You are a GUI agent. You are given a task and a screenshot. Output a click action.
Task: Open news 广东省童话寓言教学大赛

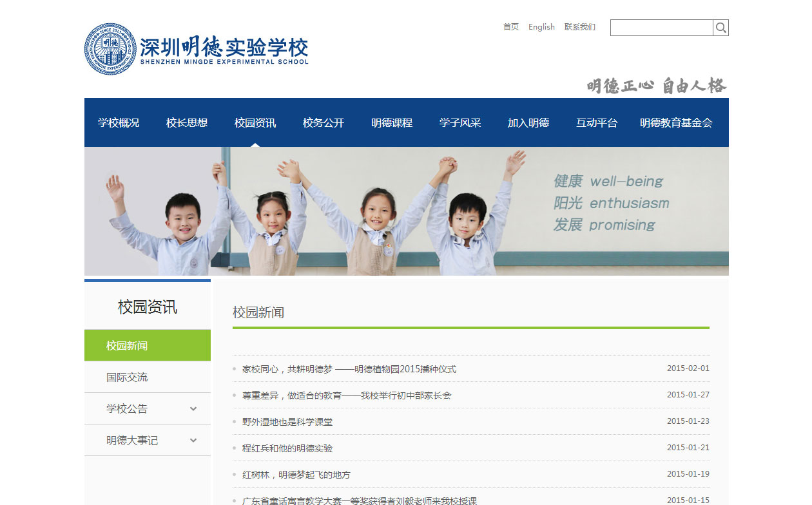[360, 500]
